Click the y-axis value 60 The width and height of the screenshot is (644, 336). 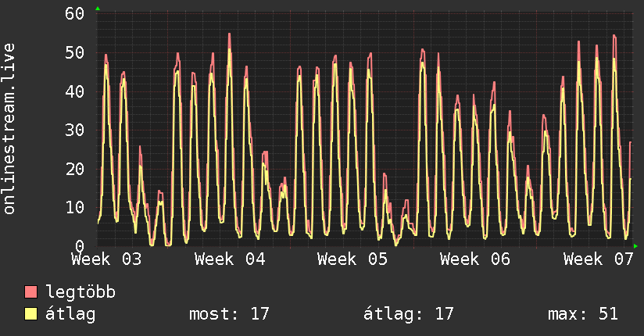[75, 13]
